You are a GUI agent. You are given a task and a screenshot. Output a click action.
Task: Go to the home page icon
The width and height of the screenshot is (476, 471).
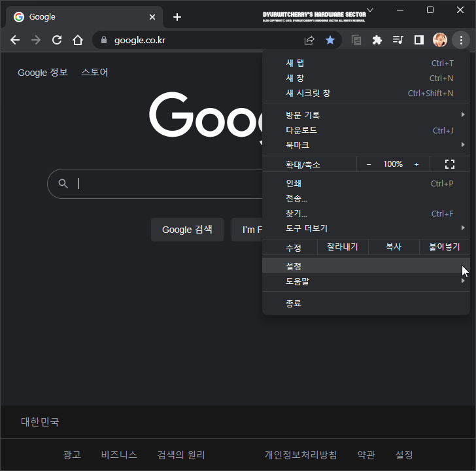(78, 40)
